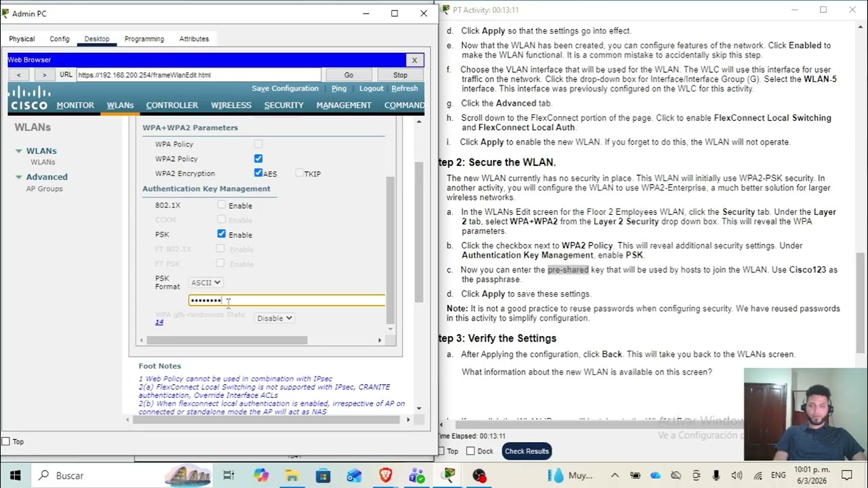
Task: Toggle the Dock checkbox in PT Activity
Action: (x=471, y=451)
